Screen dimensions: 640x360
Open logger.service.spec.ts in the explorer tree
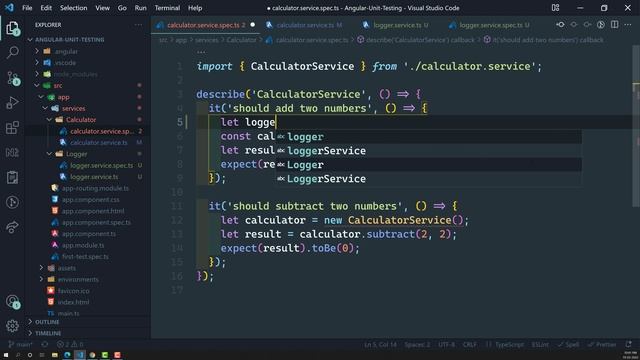[101, 165]
